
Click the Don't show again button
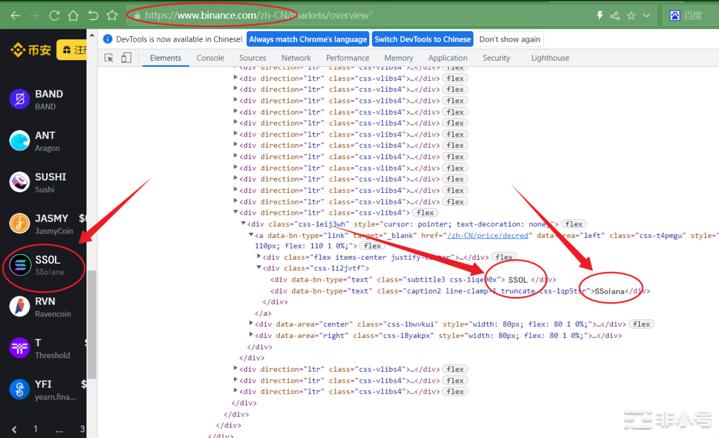510,39
